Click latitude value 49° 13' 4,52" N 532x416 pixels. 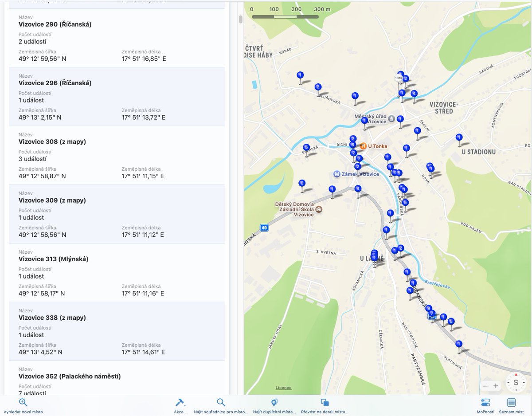pyautogui.click(x=40, y=352)
